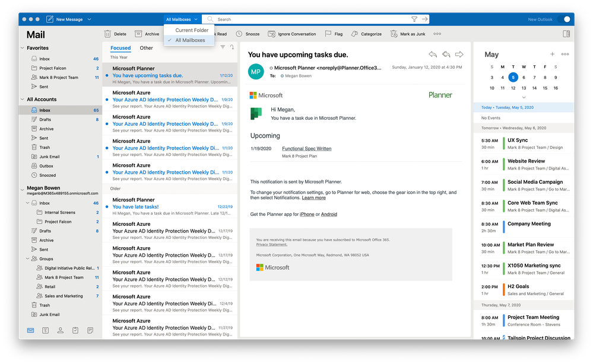The image size is (593, 364).
Task: Open the Android app link
Action: (x=329, y=215)
